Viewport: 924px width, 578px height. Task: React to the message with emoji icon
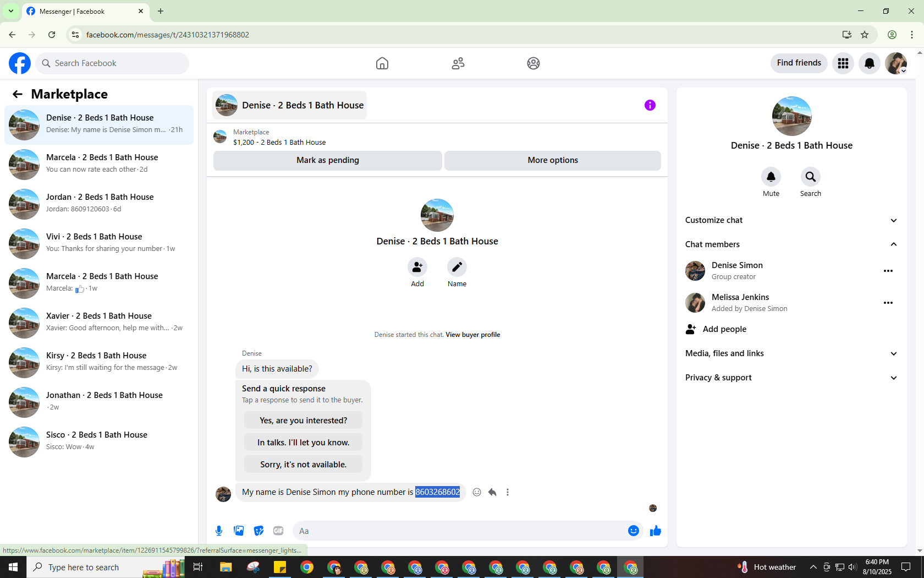click(x=477, y=492)
